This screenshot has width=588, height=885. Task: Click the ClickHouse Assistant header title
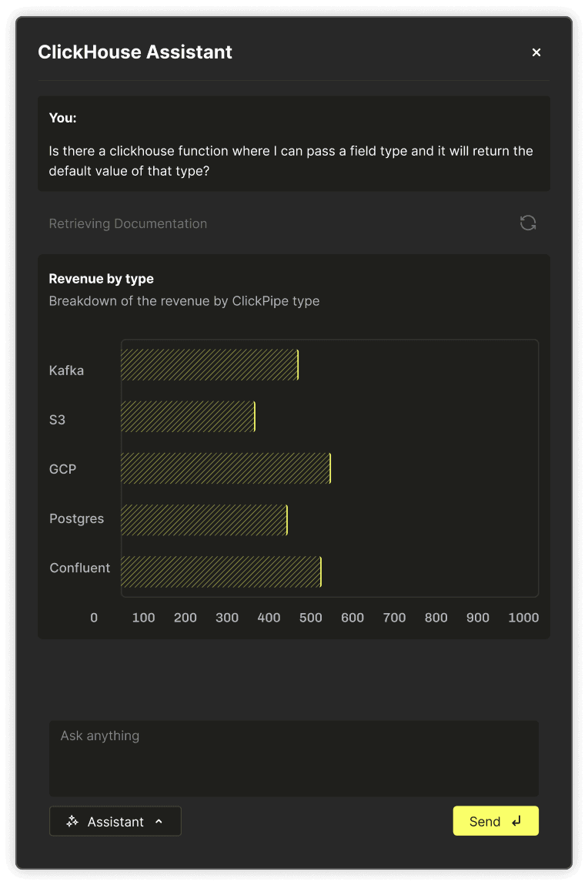(x=135, y=52)
